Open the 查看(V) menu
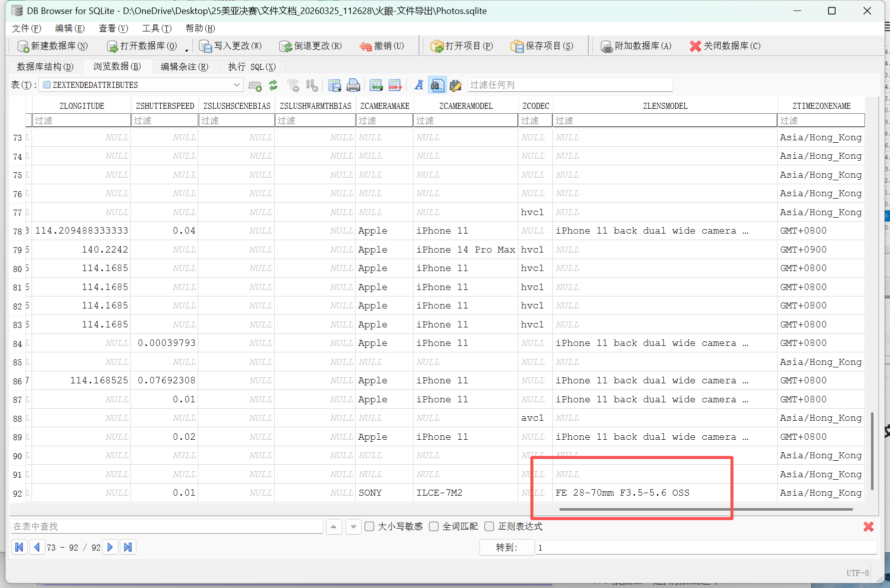Screen dimensions: 890x588 pos(113,28)
